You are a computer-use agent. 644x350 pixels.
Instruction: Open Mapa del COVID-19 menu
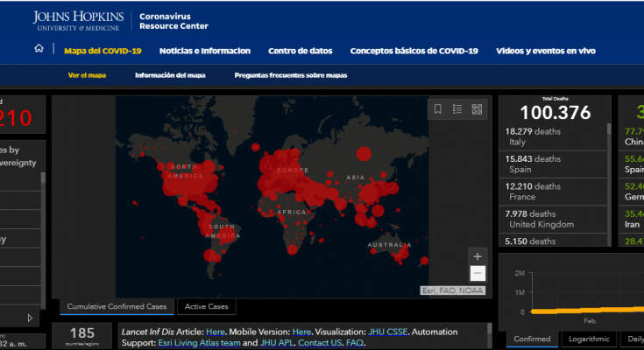point(103,51)
